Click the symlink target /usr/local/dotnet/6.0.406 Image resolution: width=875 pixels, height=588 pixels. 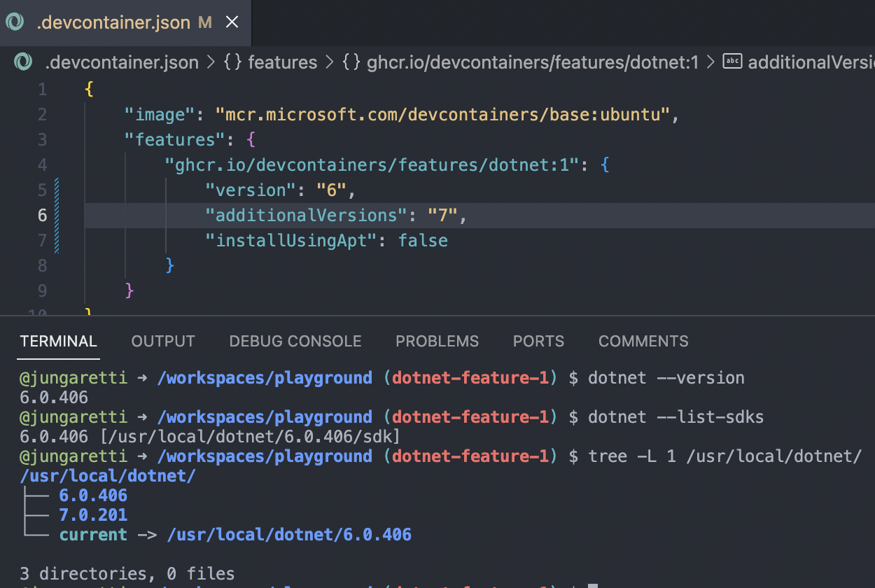click(289, 535)
